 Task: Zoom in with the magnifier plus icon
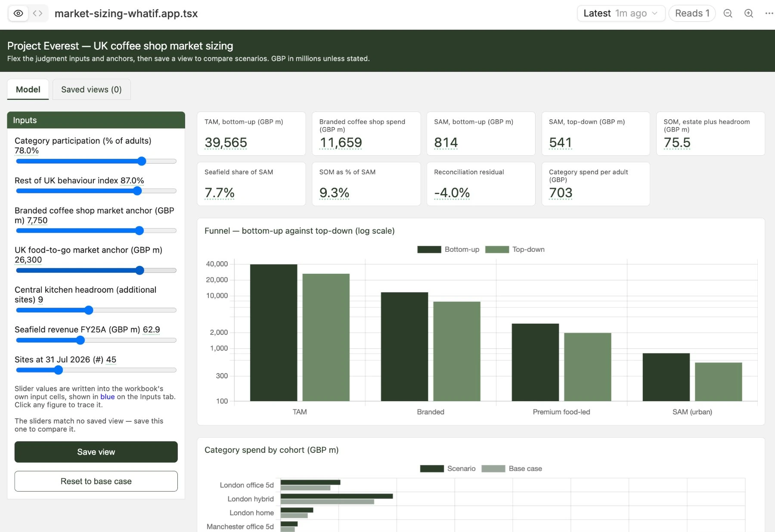click(x=749, y=13)
